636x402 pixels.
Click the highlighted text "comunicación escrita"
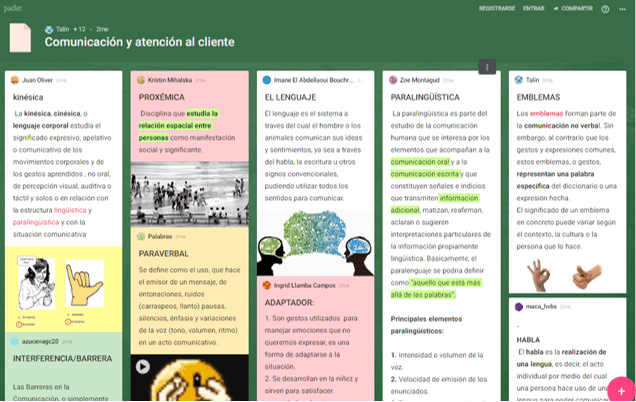[425, 174]
